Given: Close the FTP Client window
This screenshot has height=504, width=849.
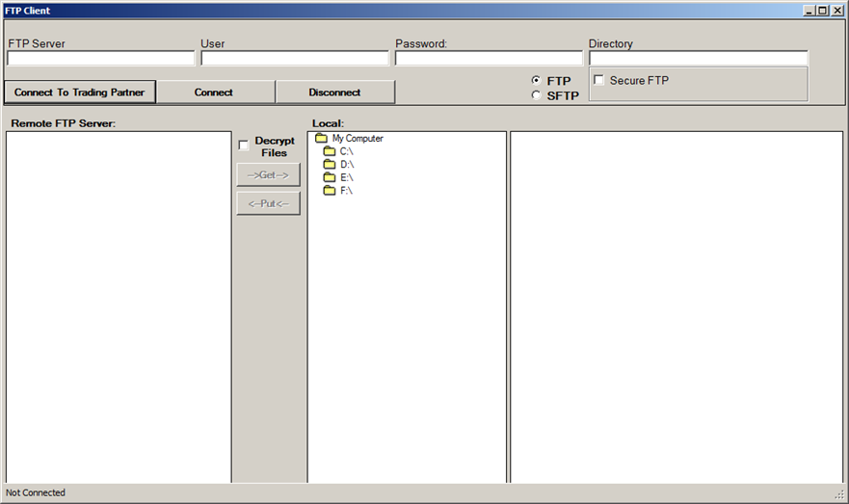Looking at the screenshot, I should 837,11.
